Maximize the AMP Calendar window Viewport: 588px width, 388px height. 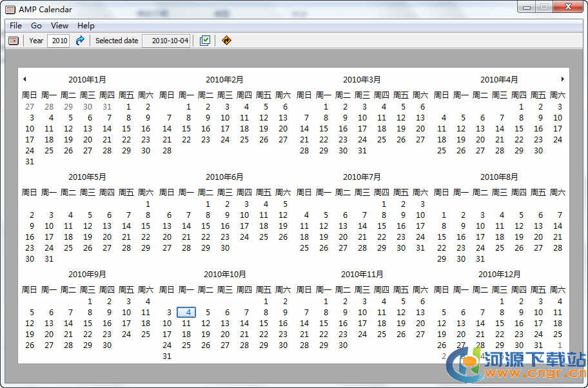tap(544, 7)
